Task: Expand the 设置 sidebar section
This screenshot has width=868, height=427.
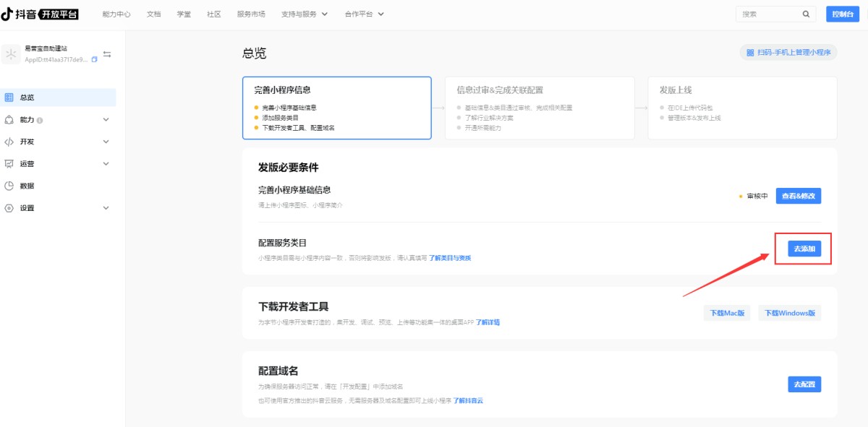Action: [106, 208]
